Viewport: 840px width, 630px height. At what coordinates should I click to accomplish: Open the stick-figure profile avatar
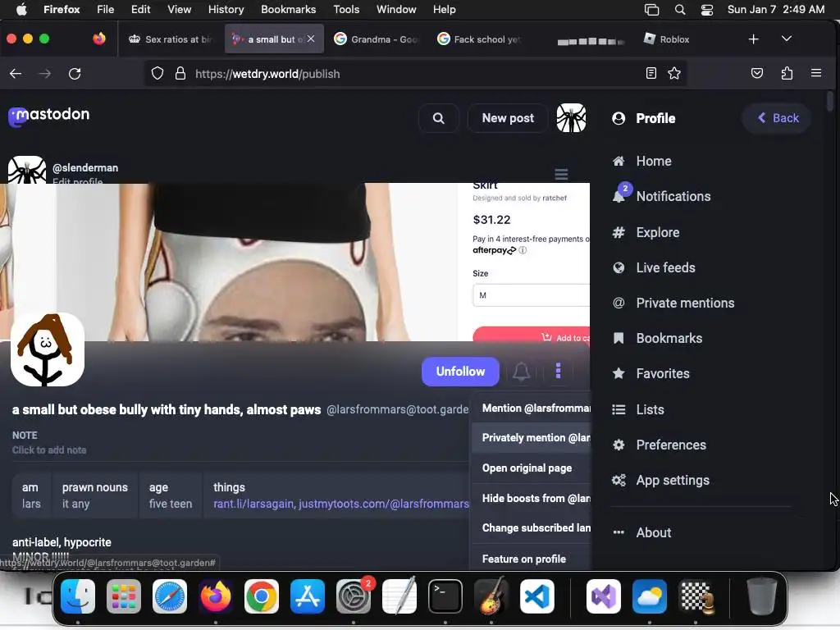(x=47, y=349)
